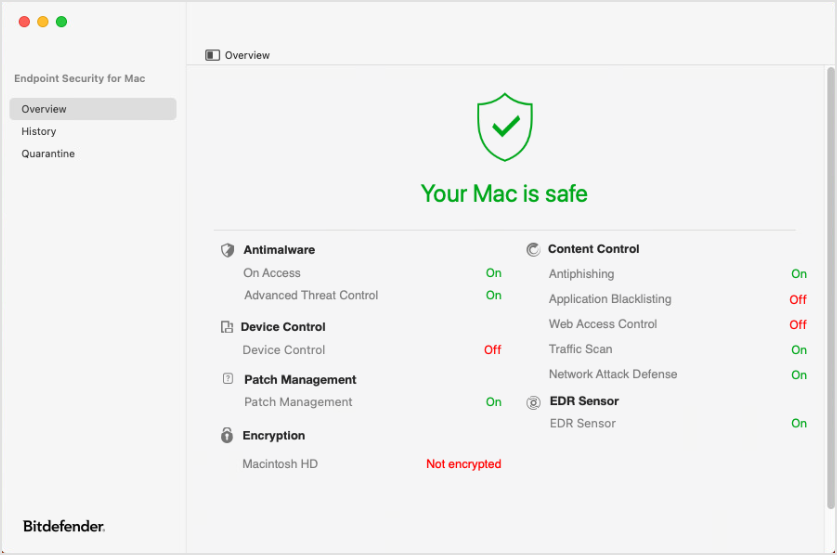
Task: Click the Antimalware section heading
Action: click(279, 250)
